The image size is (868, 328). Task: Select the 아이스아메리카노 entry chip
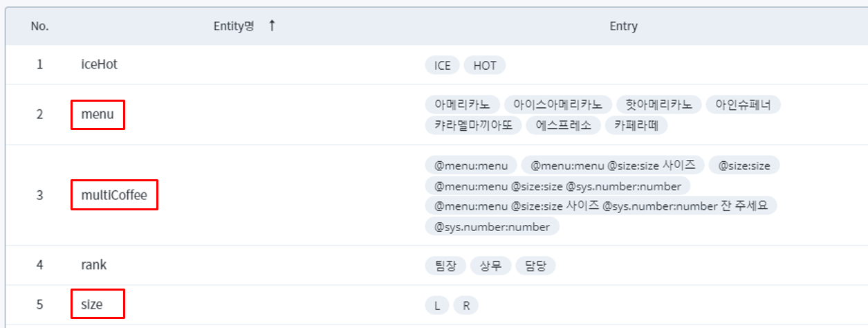click(558, 105)
